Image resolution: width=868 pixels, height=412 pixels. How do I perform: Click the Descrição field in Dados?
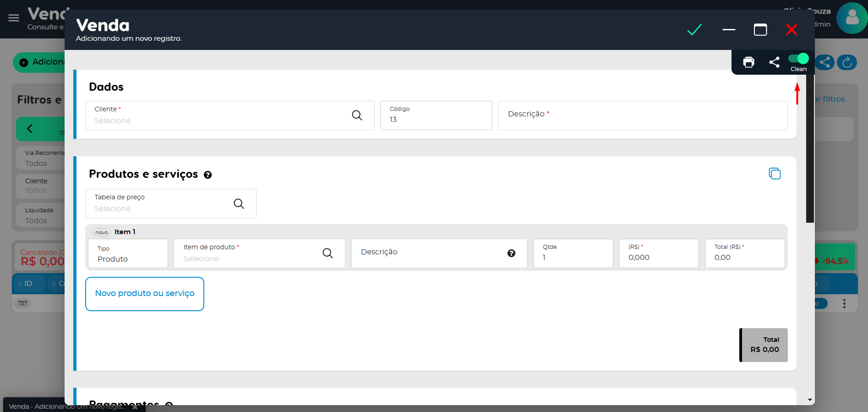[642, 115]
